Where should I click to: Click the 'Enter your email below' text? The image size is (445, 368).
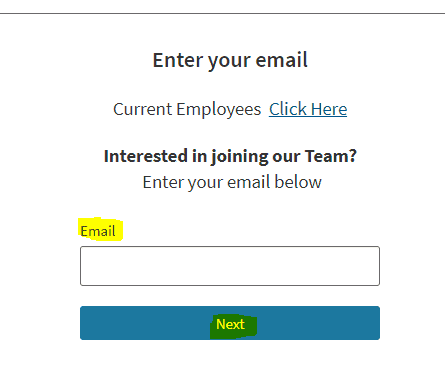point(232,182)
